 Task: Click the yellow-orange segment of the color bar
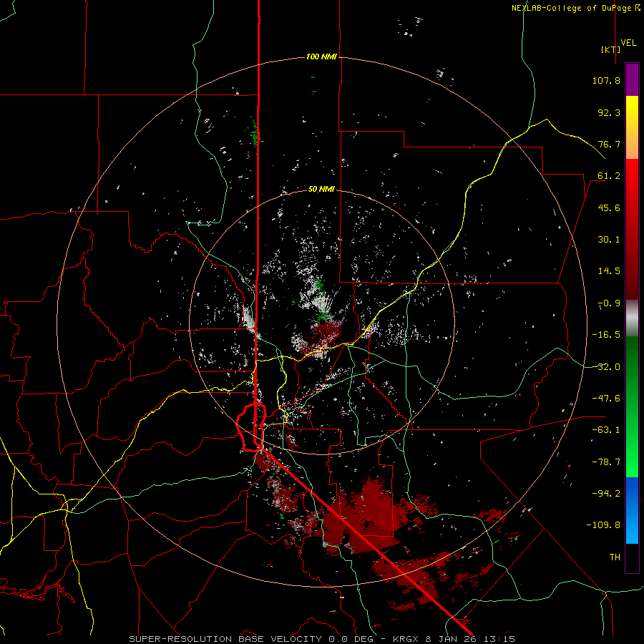pos(632,127)
